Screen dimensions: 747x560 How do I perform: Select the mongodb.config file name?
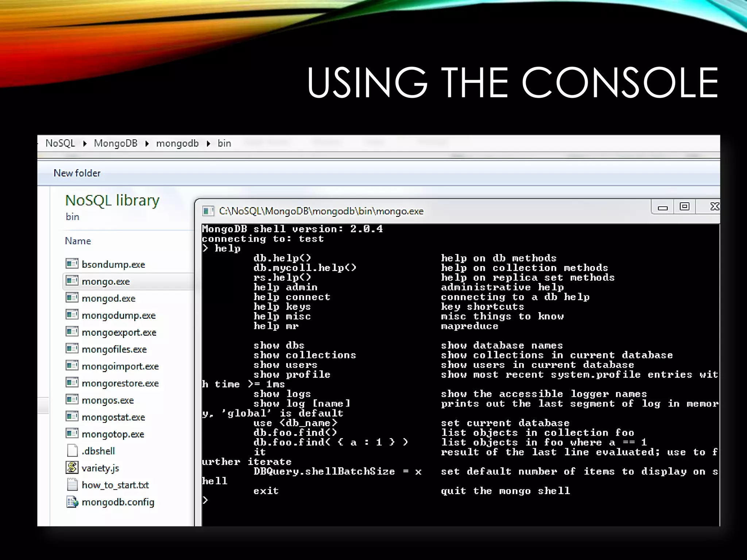click(118, 502)
